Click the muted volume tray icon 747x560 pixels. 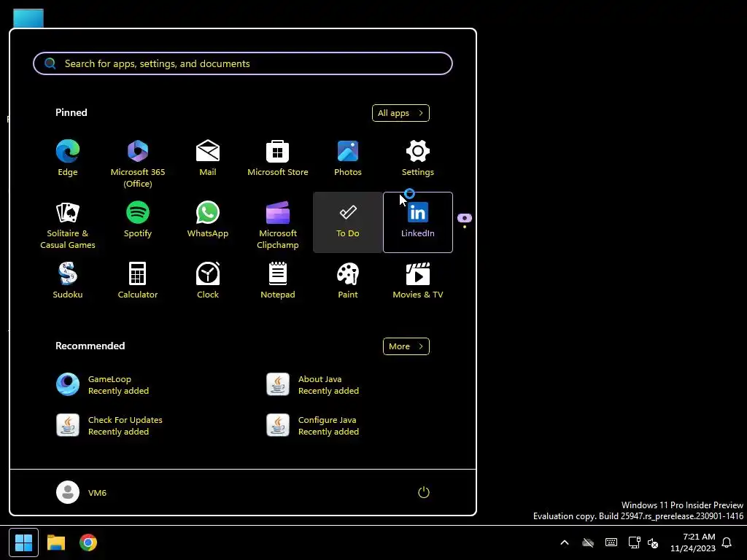(x=653, y=542)
